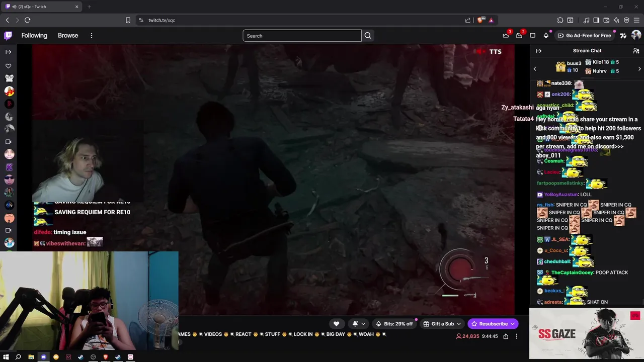
Task: Click the 24,835 viewer count
Action: [x=467, y=336]
